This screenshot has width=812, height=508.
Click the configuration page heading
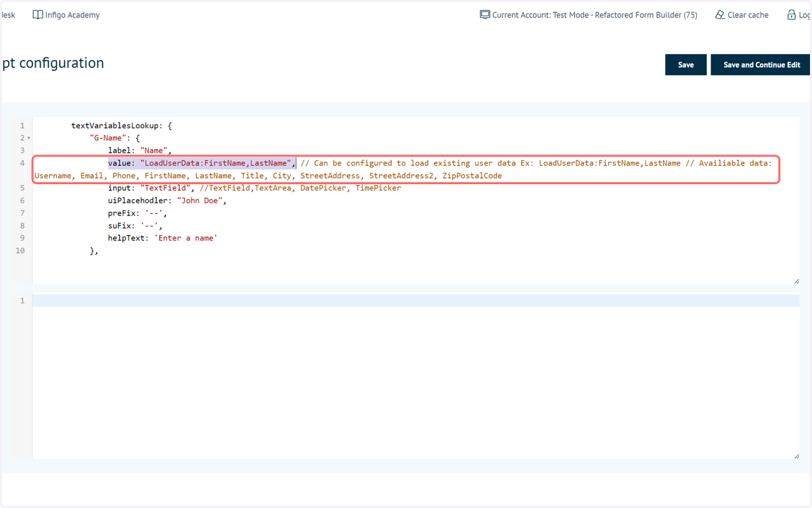click(x=53, y=63)
